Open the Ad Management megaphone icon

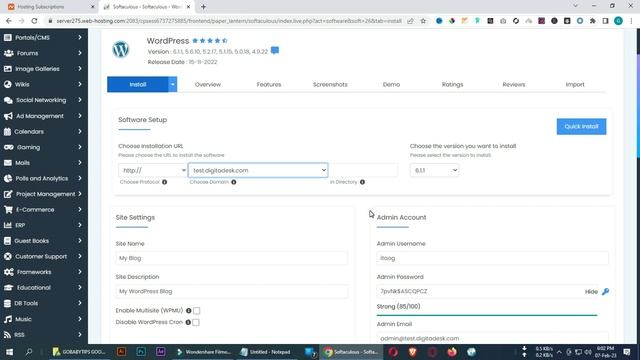click(8, 116)
